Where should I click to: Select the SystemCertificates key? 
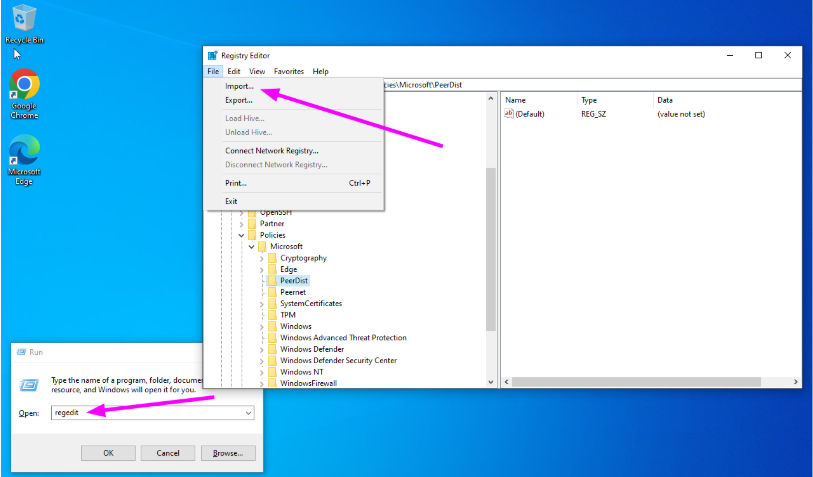[x=311, y=303]
